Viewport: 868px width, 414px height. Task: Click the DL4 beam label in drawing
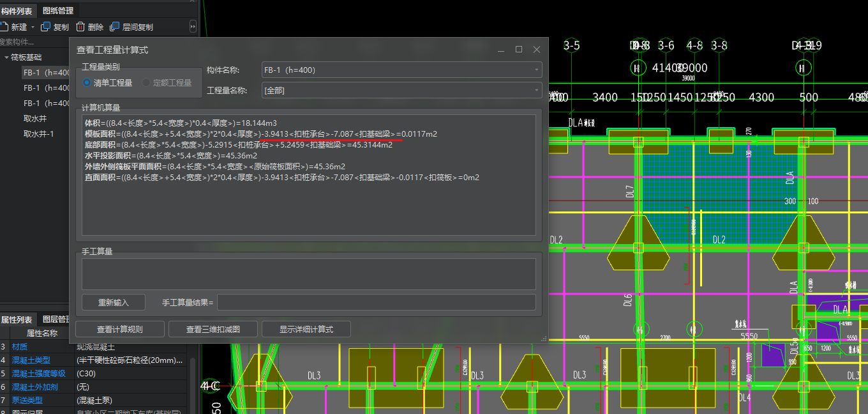click(x=744, y=397)
